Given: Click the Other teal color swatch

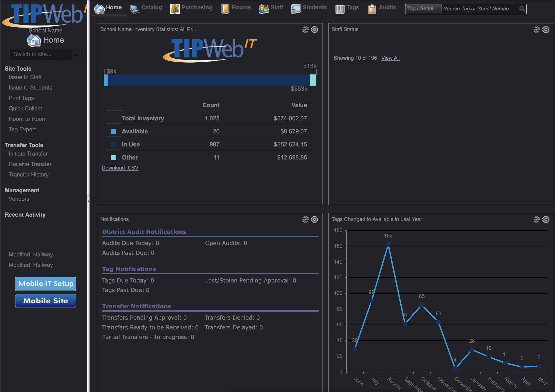Looking at the screenshot, I should (x=114, y=158).
